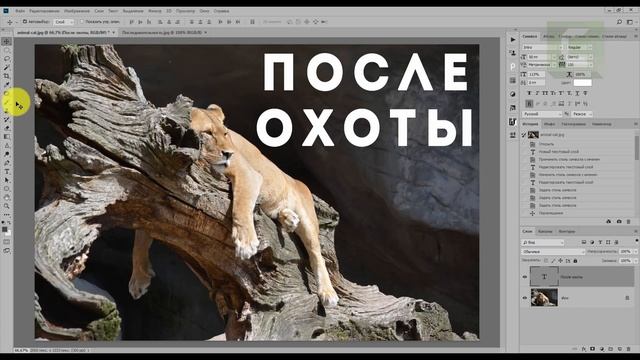Create a new group folder icon
This screenshot has width=640, height=360.
coord(611,349)
